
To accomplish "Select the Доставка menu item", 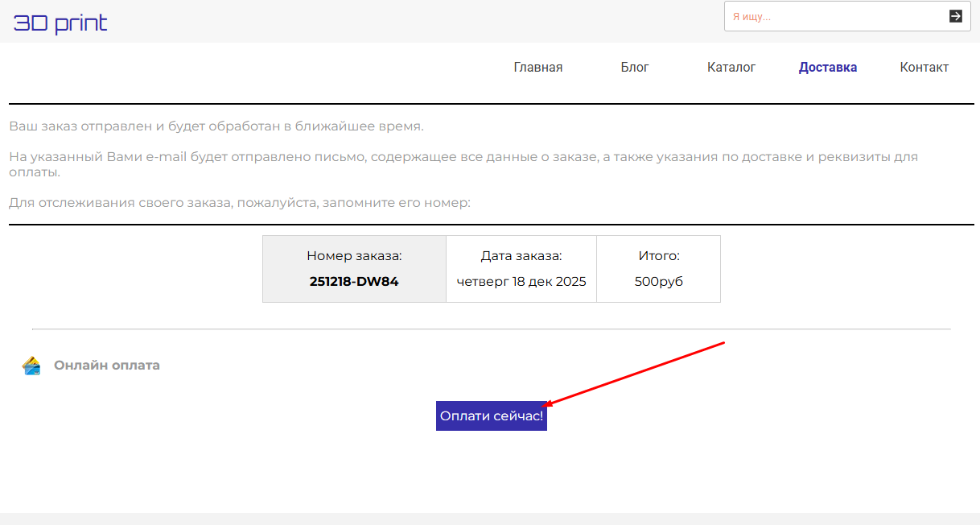I will coord(827,68).
